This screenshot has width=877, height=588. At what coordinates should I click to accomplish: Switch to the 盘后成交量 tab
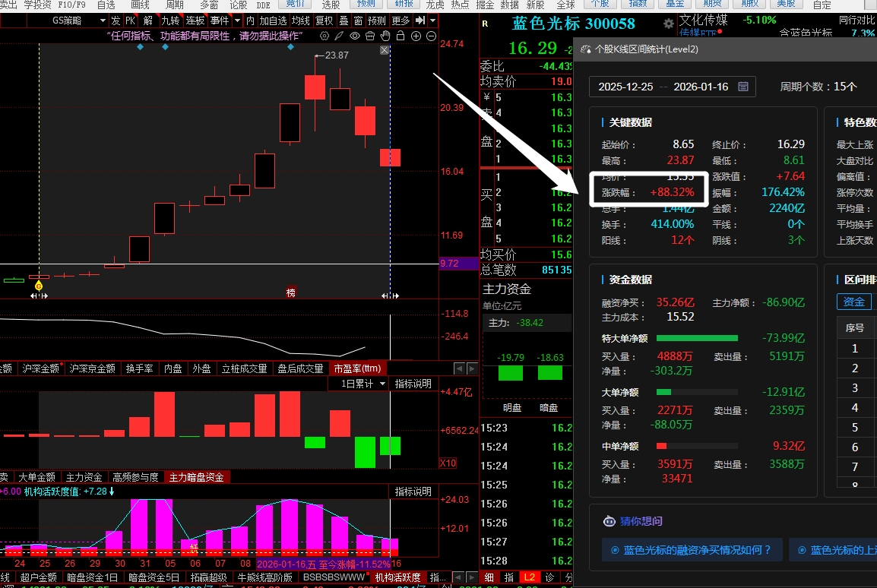point(300,369)
